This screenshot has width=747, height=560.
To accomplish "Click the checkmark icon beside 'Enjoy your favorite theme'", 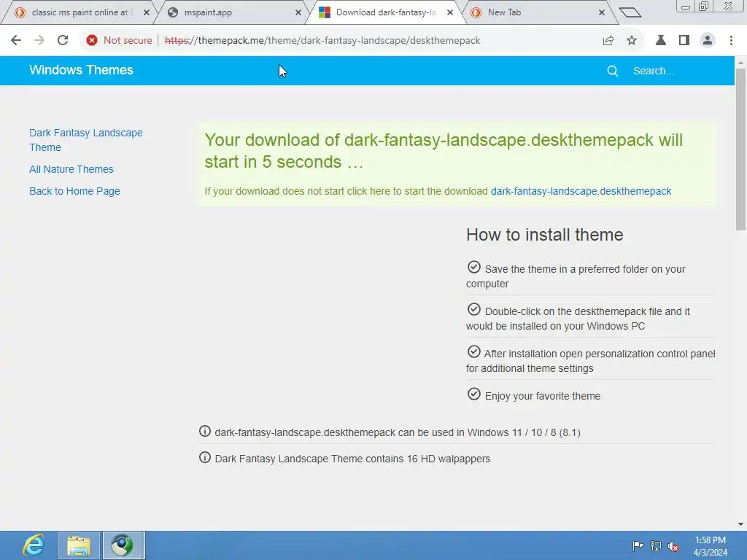I will click(474, 394).
